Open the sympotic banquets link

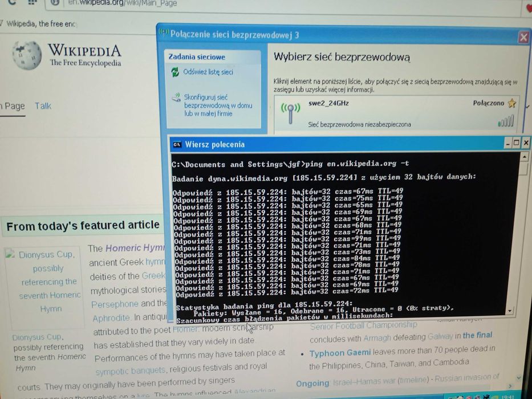[x=130, y=370]
